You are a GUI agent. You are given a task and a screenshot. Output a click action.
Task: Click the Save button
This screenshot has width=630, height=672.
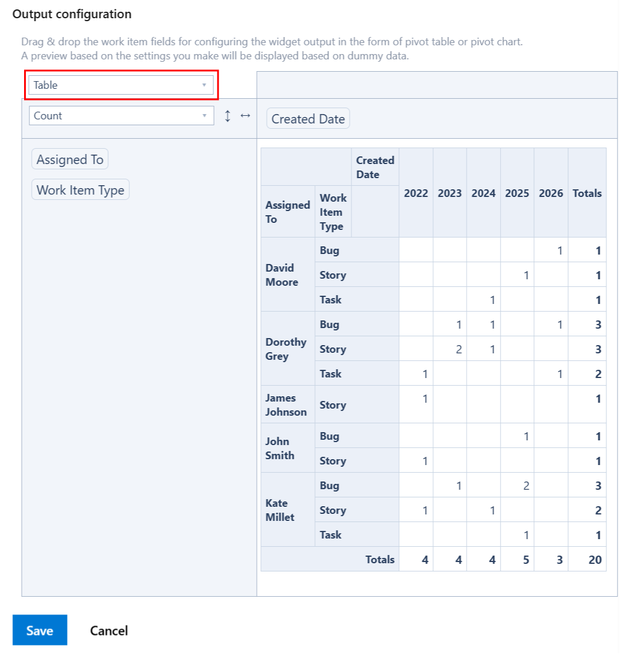coord(39,630)
